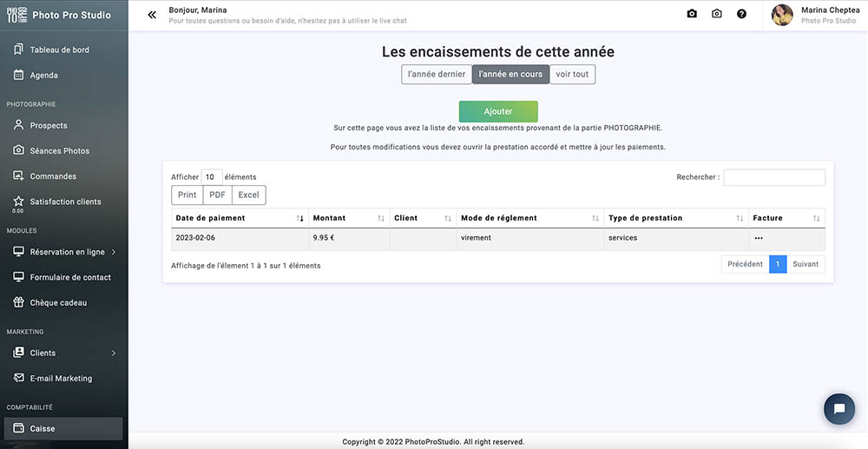Click the Satisfaction clients star icon
The height and width of the screenshot is (449, 868).
pos(18,201)
